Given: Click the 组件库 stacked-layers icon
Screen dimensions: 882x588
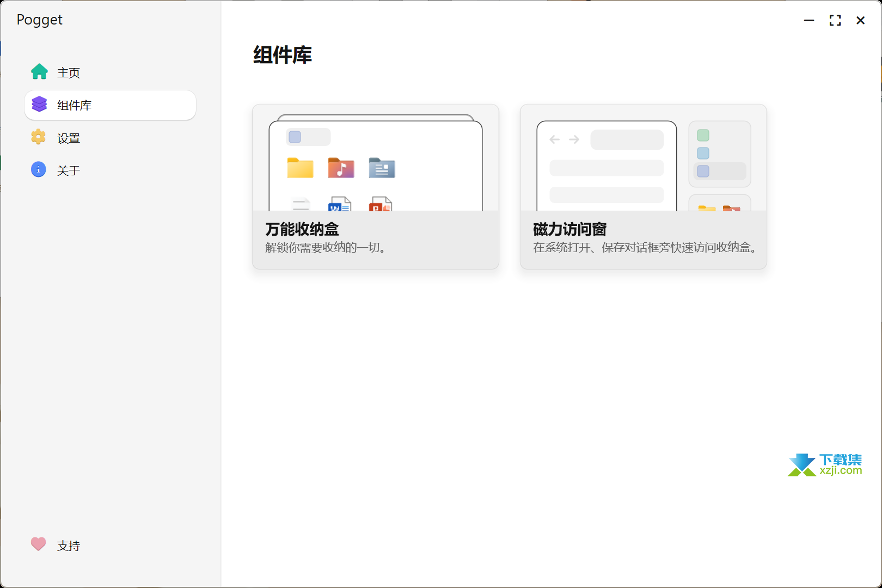Looking at the screenshot, I should [39, 105].
